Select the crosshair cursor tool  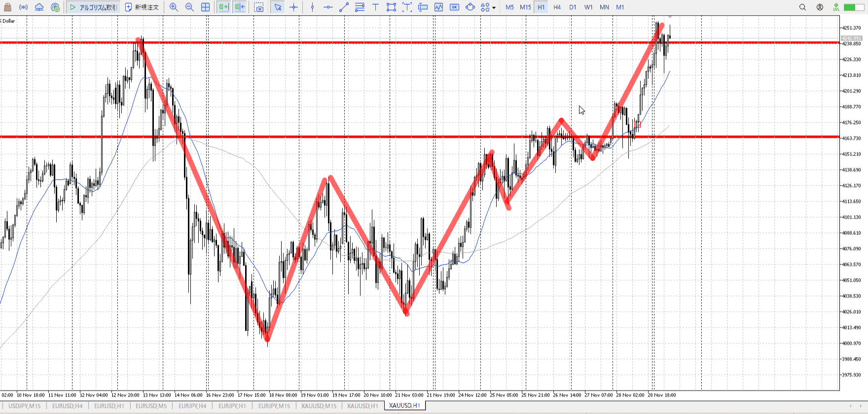pos(294,7)
